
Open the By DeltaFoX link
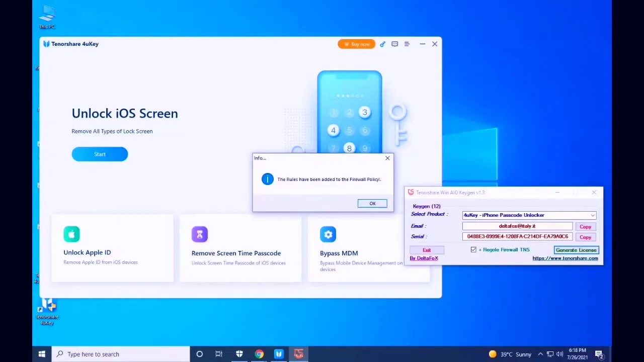coord(424,258)
